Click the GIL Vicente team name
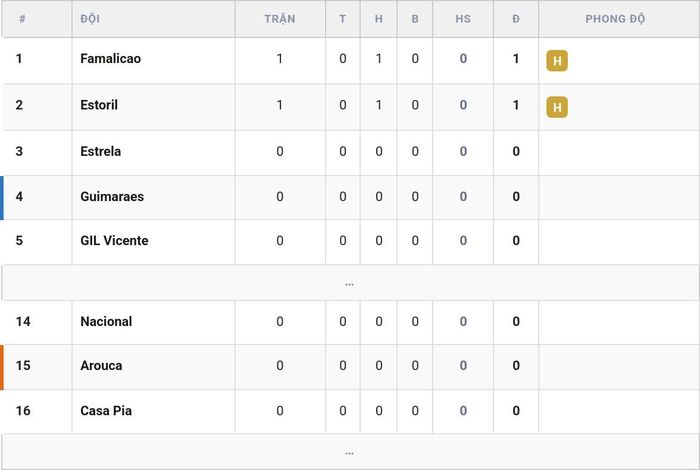This screenshot has height=470, width=700. pyautogui.click(x=114, y=241)
